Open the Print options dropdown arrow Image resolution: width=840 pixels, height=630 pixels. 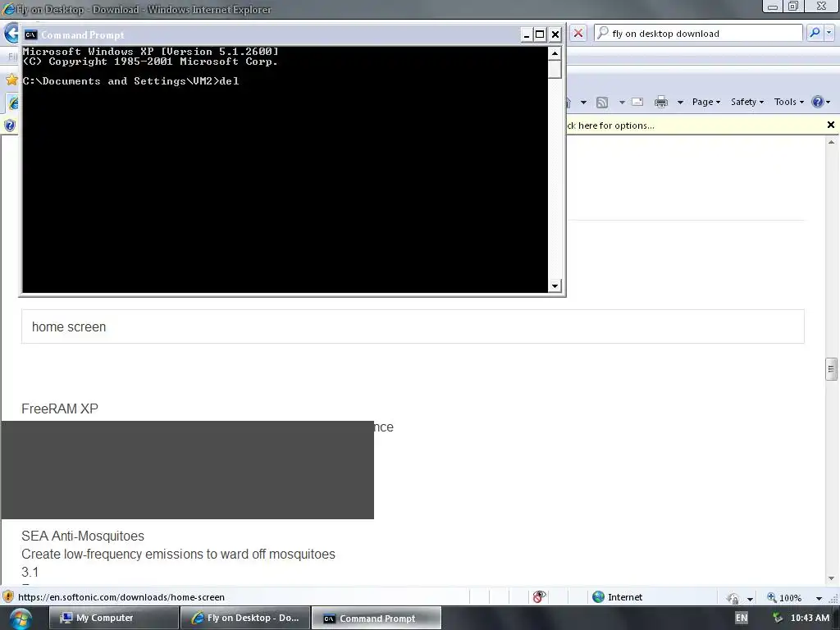(x=680, y=103)
